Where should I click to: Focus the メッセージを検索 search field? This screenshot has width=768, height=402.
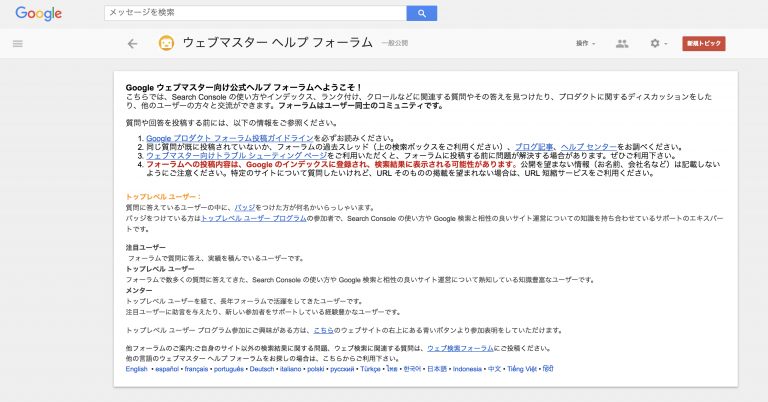[255, 13]
